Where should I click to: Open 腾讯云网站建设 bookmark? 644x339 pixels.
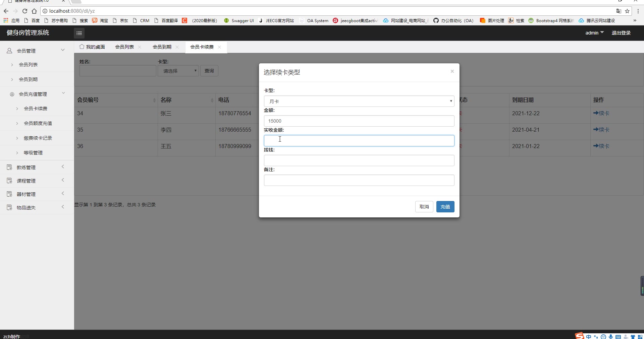[597, 20]
